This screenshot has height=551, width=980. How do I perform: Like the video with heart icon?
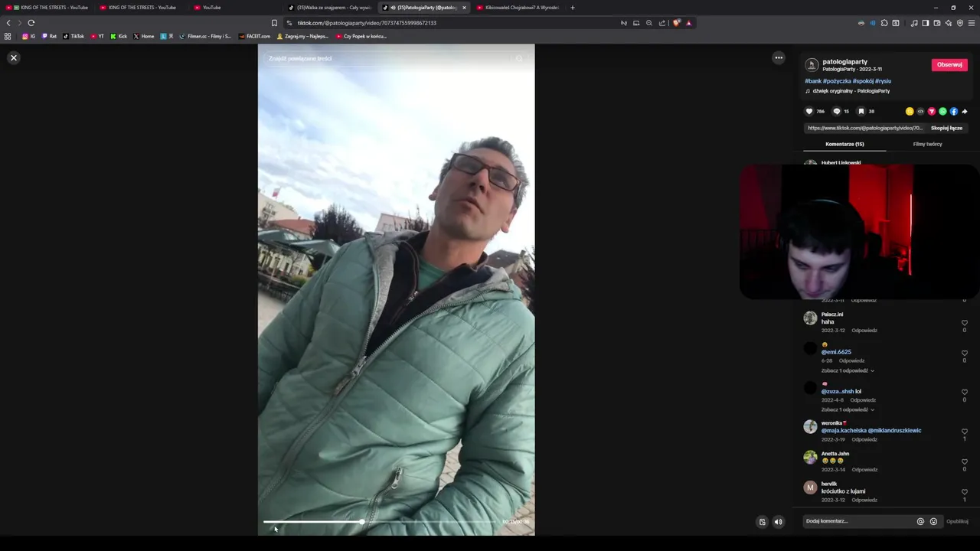[809, 111]
